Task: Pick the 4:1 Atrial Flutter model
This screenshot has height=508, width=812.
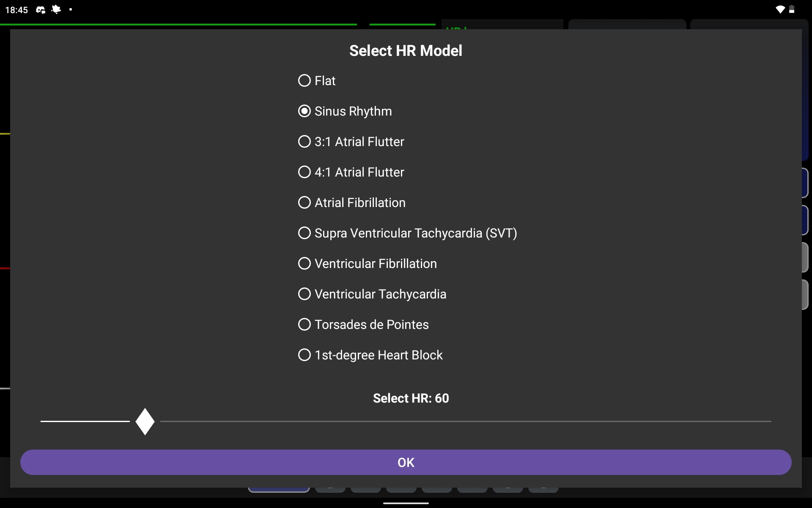Action: 304,172
